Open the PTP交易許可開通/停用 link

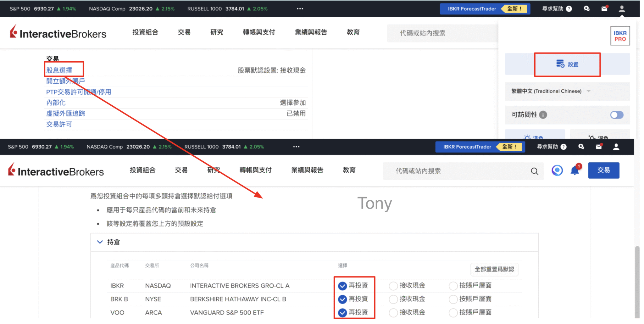coord(79,92)
